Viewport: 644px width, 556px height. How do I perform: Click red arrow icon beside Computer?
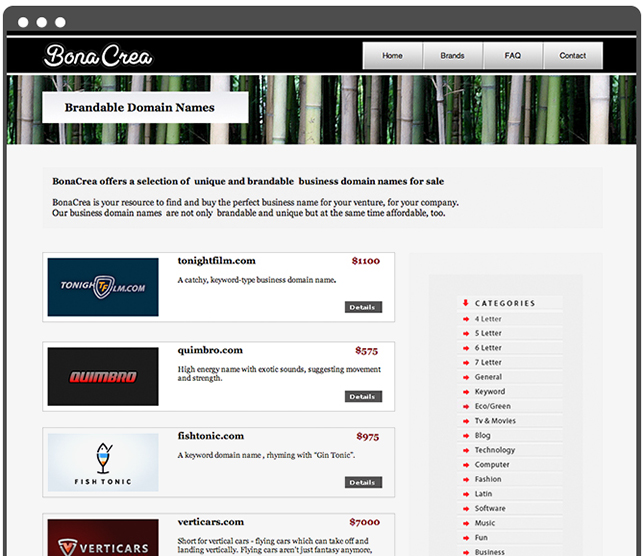(466, 465)
